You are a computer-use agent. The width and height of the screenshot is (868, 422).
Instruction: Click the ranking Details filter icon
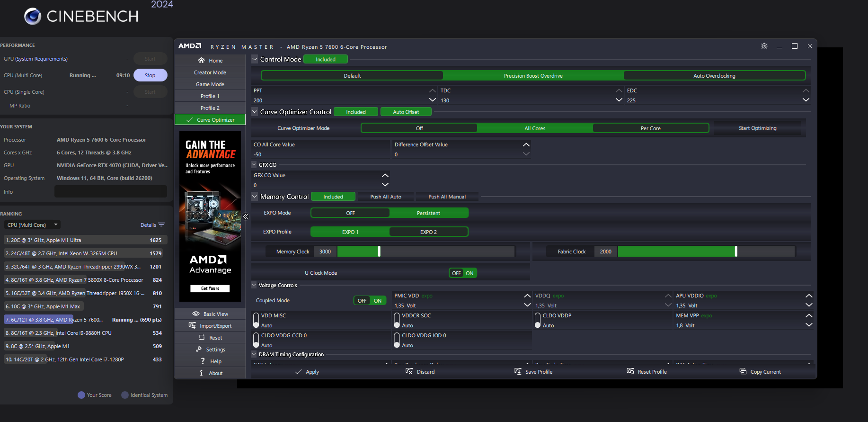pos(161,225)
